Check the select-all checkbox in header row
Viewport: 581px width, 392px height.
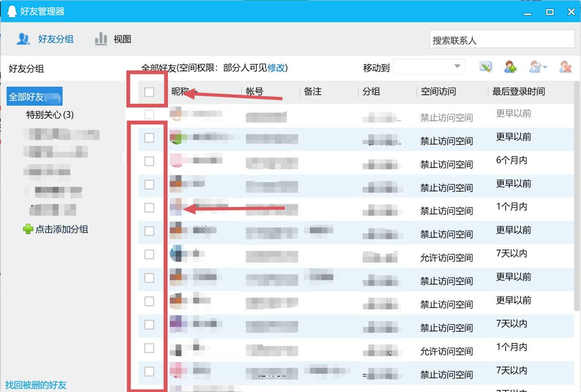(150, 91)
